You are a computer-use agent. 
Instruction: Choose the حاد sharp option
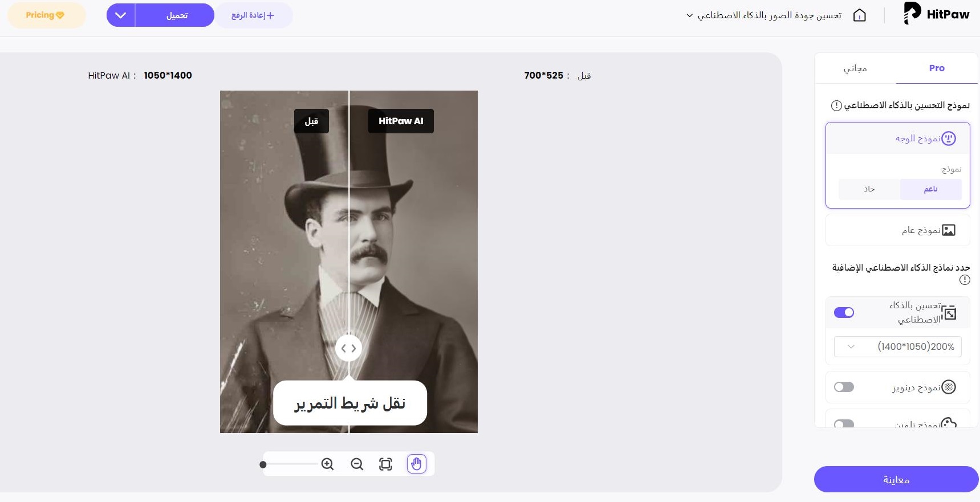(x=869, y=189)
